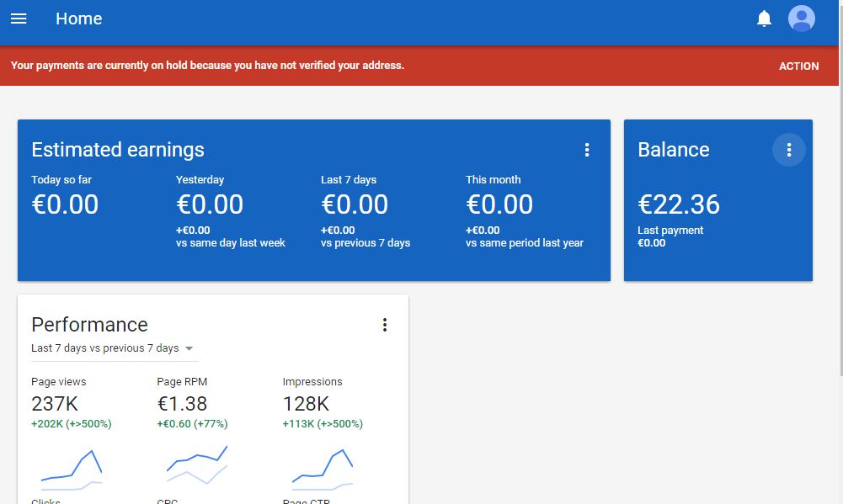Click the Home page title
Screen dimensions: 843x504
click(x=78, y=19)
